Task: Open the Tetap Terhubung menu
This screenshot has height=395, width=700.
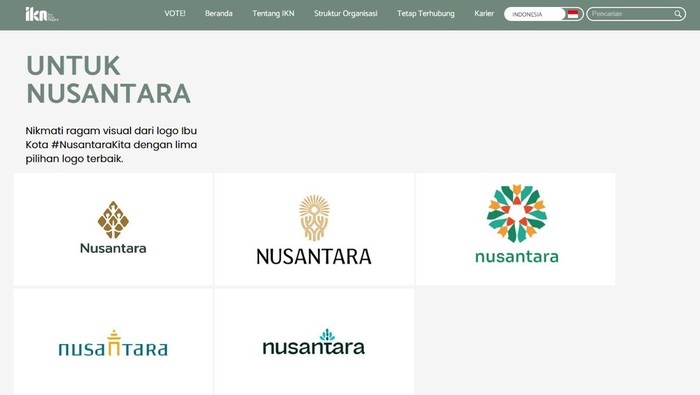Action: pyautogui.click(x=426, y=13)
